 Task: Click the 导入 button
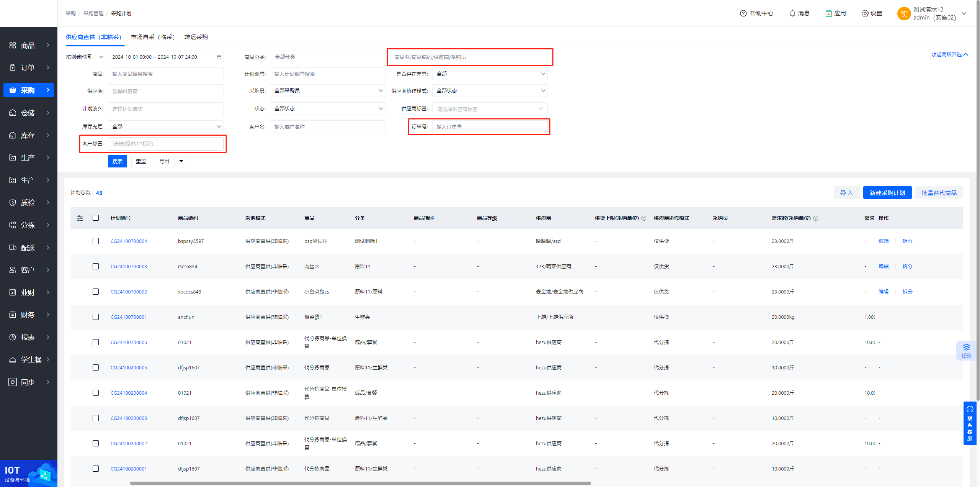coord(846,193)
